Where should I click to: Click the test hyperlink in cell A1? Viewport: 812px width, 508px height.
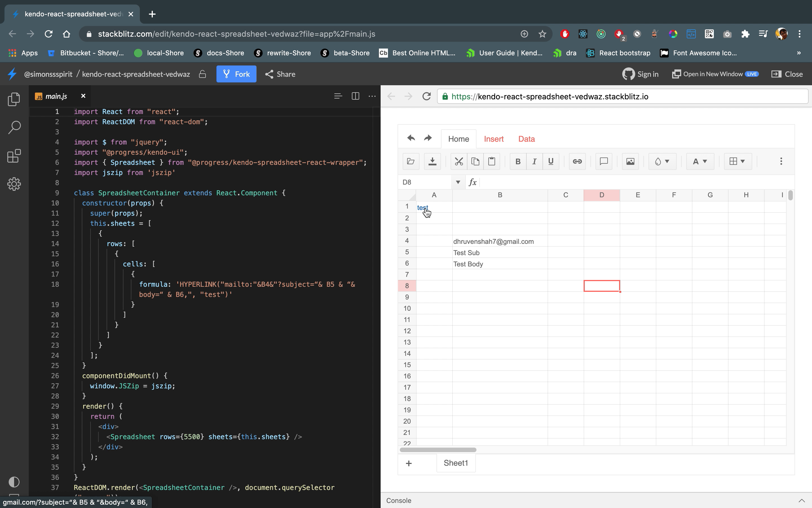(x=422, y=208)
